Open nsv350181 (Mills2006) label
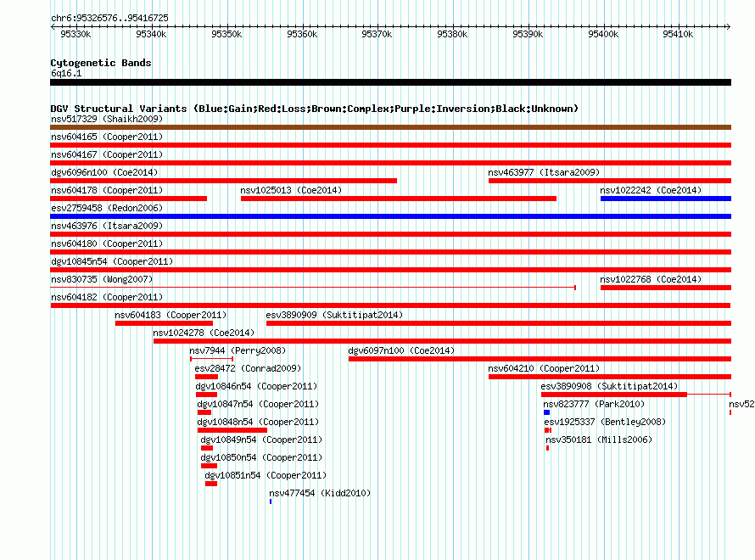 pyautogui.click(x=599, y=440)
